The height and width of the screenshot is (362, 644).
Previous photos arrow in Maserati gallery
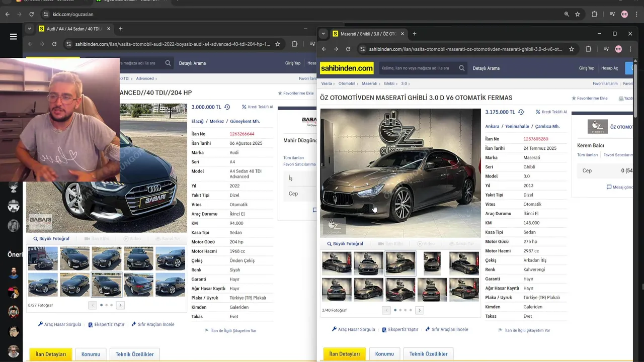[x=386, y=310]
